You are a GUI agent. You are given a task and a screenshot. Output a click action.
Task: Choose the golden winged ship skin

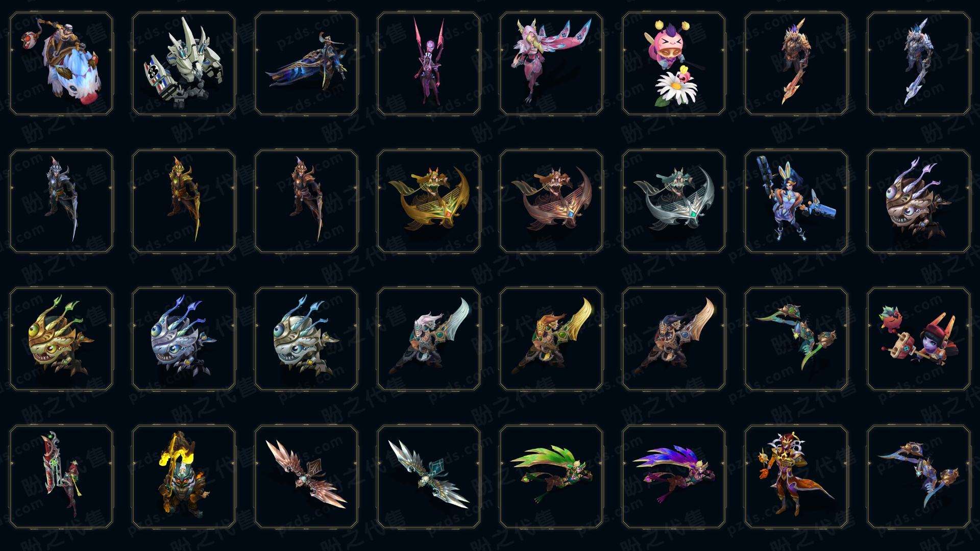click(x=429, y=201)
